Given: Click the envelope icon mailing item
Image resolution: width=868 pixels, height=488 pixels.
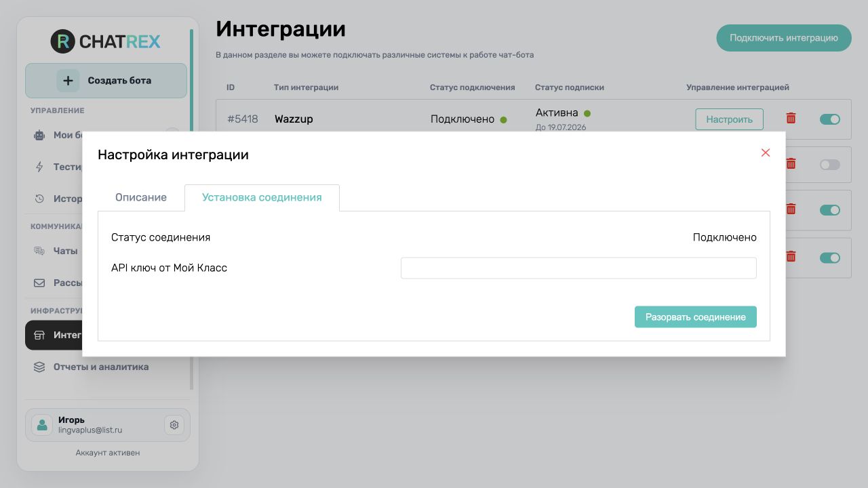Looking at the screenshot, I should coord(39,283).
